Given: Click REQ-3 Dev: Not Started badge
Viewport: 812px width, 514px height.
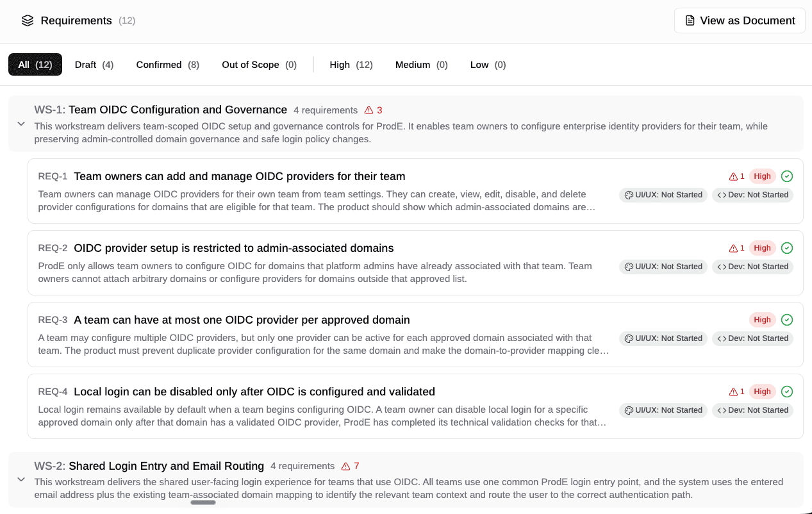Looking at the screenshot, I should (x=752, y=338).
